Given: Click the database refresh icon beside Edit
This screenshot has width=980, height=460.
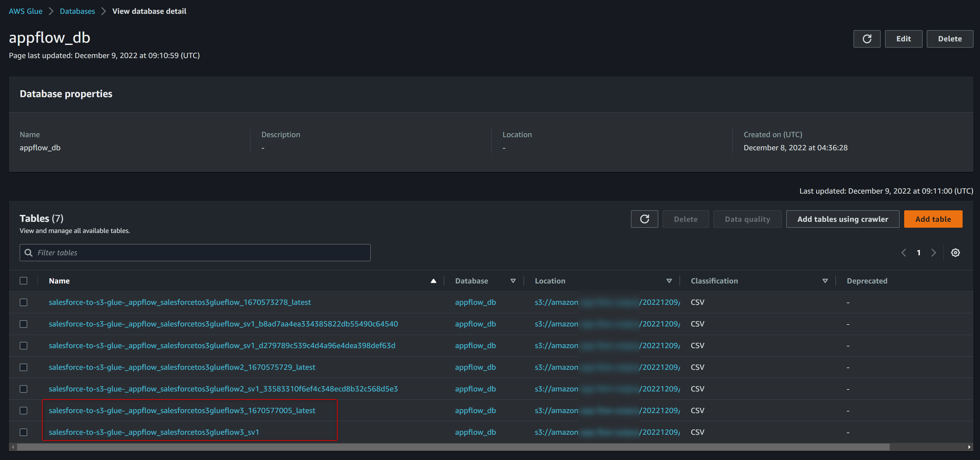Looking at the screenshot, I should pos(866,39).
